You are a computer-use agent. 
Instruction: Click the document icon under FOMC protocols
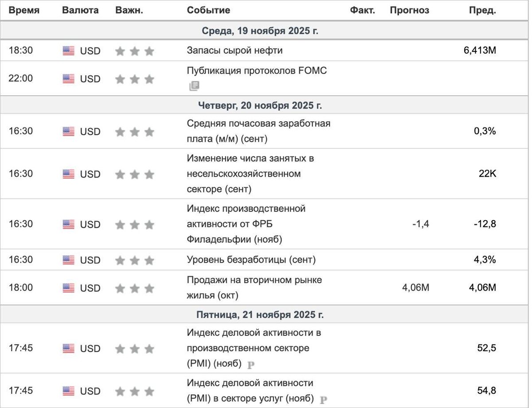point(194,86)
